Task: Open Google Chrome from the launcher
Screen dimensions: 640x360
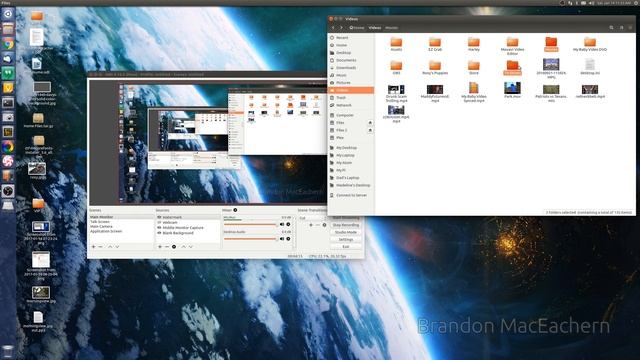Action: click(8, 44)
